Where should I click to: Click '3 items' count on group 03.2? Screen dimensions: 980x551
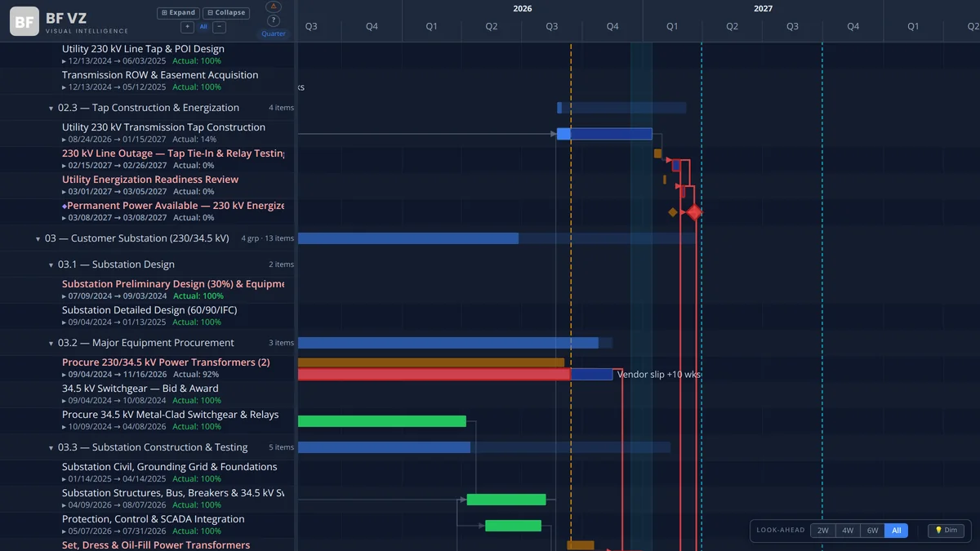(281, 344)
